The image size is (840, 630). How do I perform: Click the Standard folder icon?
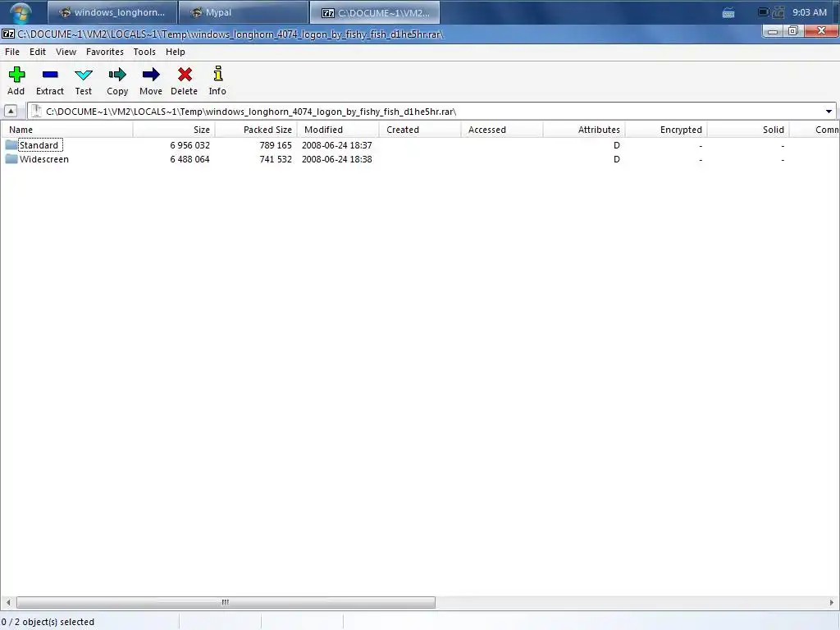pos(11,145)
